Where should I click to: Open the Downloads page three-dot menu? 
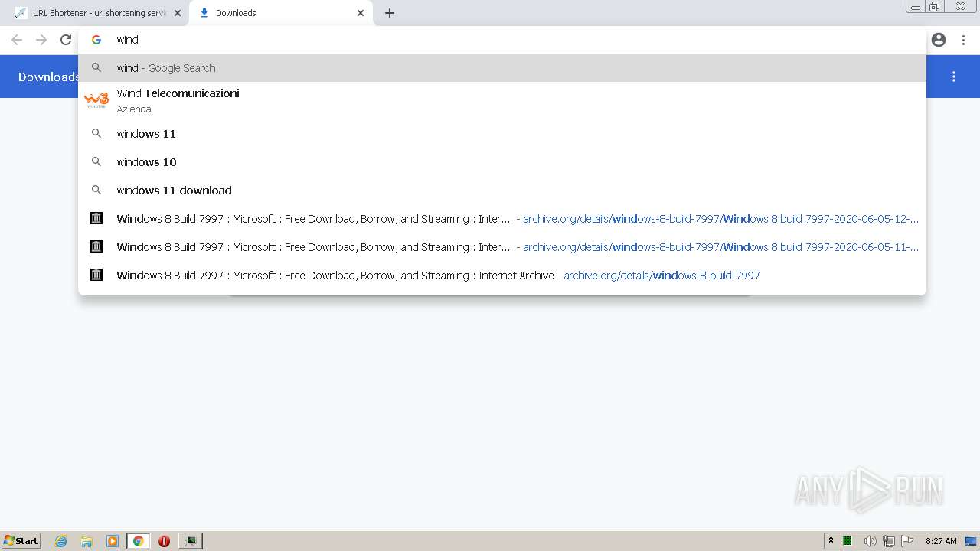(954, 77)
